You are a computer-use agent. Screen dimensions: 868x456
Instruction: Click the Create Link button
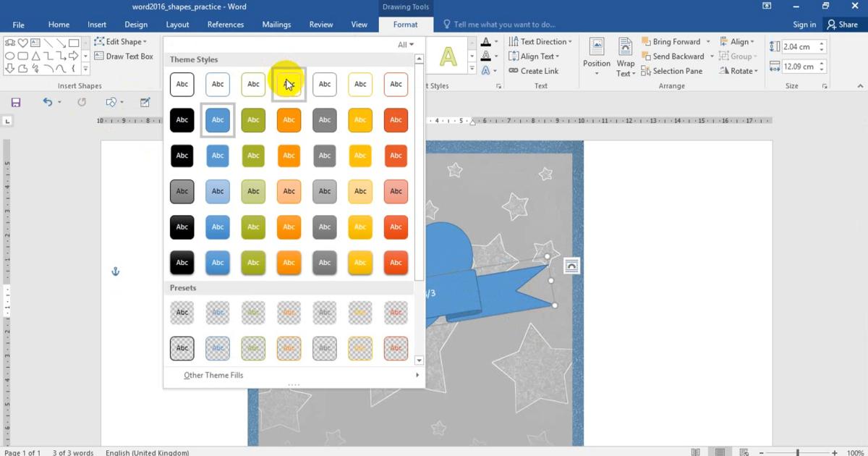point(533,71)
